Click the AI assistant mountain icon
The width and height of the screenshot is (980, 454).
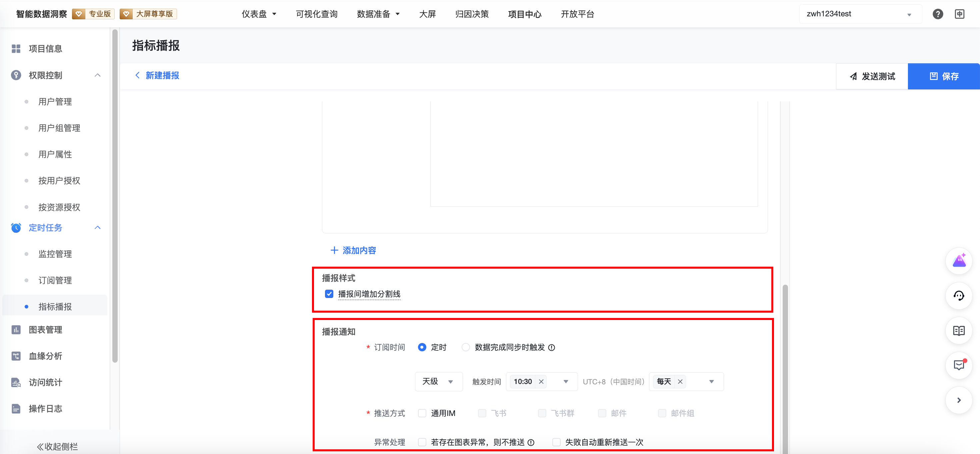pos(959,261)
